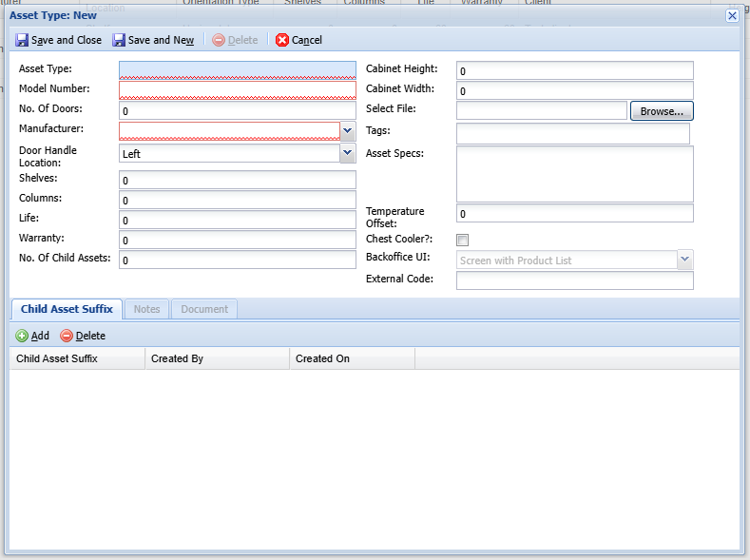Click the Created On column header
Image resolution: width=750 pixels, height=560 pixels.
click(x=352, y=358)
